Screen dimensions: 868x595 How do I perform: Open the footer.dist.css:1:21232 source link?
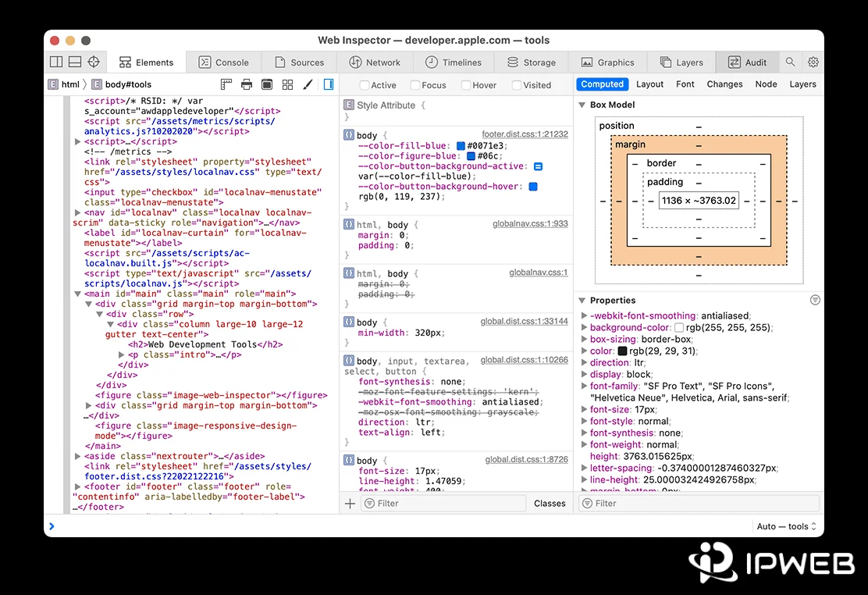[x=525, y=134]
